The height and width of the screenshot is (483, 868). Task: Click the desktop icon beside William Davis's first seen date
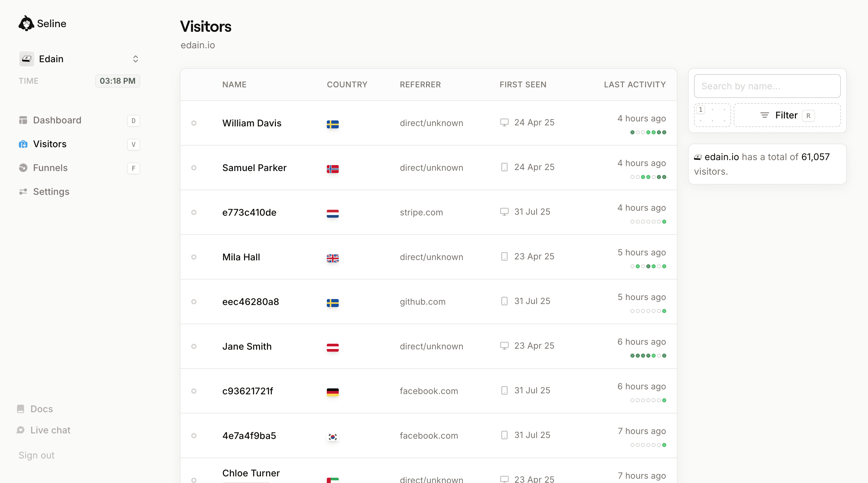(x=504, y=122)
